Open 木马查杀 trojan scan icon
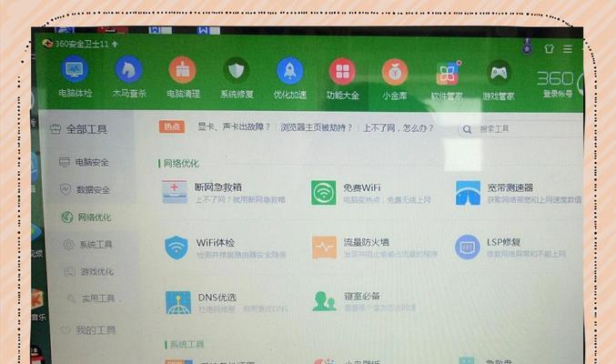This screenshot has height=364, width=616. [128, 69]
